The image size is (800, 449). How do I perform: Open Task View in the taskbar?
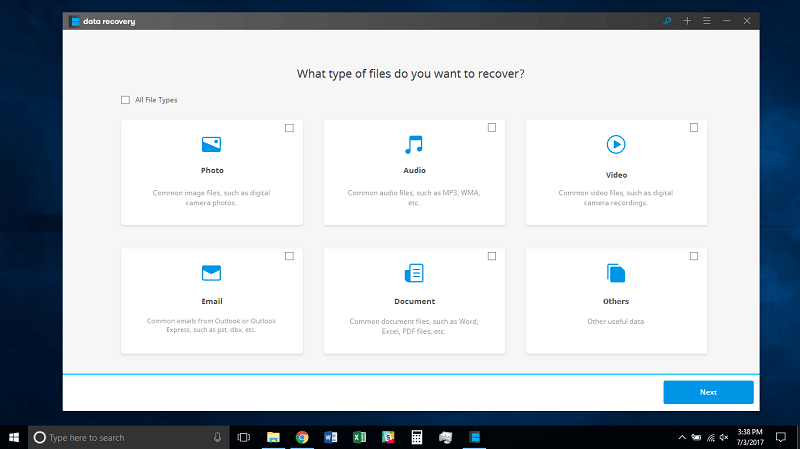[243, 438]
